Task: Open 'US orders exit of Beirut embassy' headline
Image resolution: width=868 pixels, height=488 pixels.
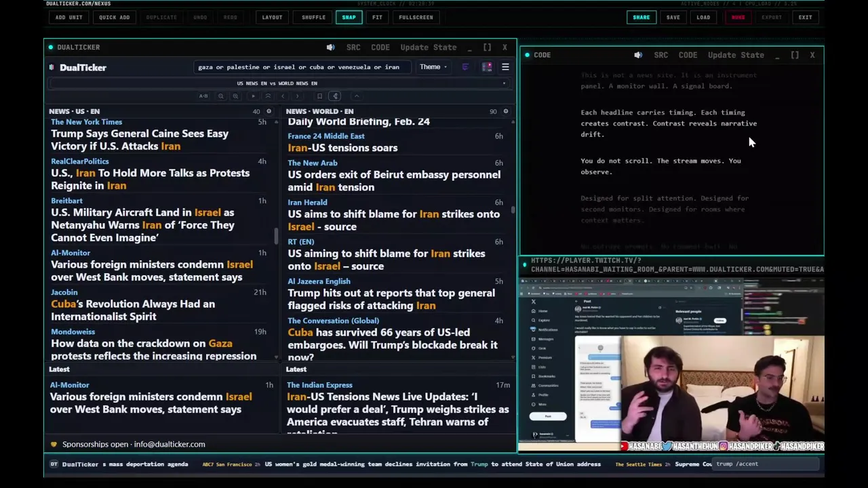Action: [x=394, y=181]
